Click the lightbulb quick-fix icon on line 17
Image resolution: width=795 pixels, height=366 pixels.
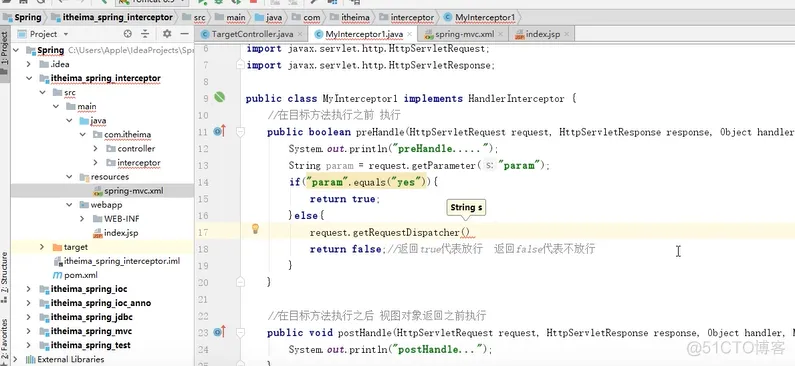point(256,229)
